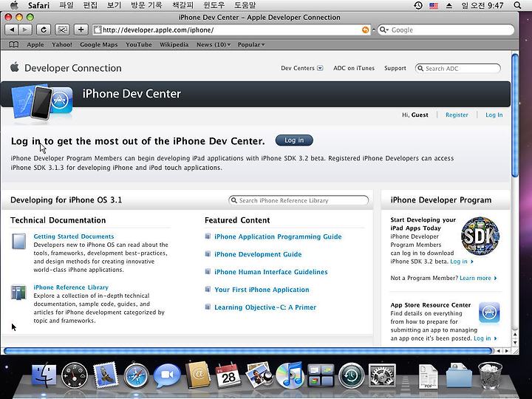Click the Support link in header
The height and width of the screenshot is (399, 532).
[x=395, y=68]
